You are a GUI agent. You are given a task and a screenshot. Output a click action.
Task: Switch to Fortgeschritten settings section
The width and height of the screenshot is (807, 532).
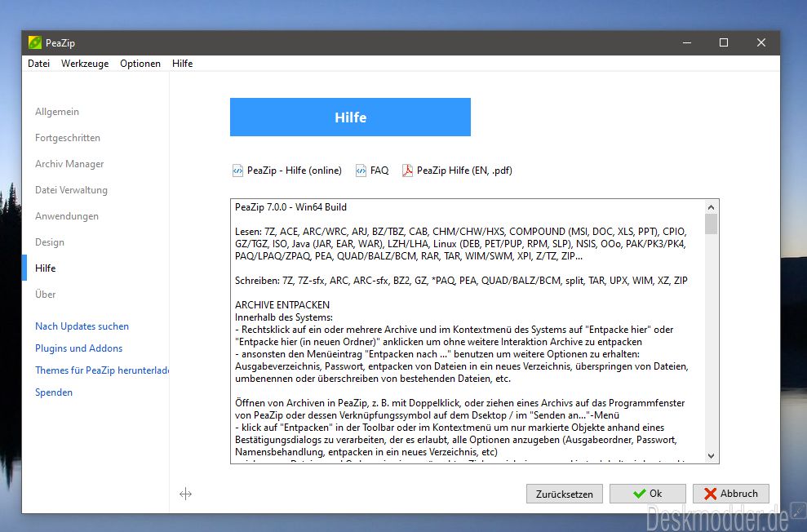68,138
